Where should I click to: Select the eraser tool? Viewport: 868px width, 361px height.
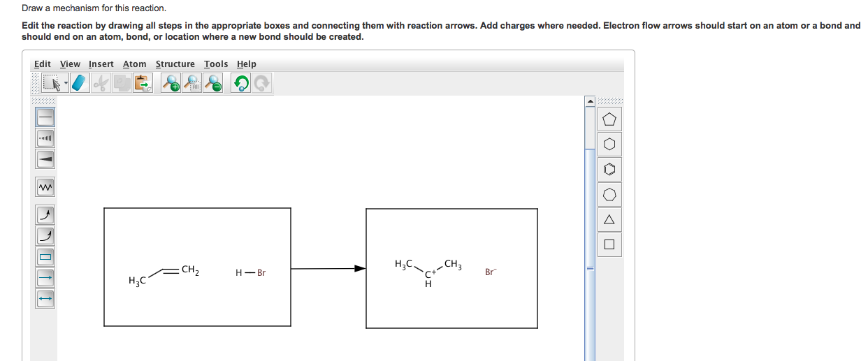pyautogui.click(x=81, y=84)
